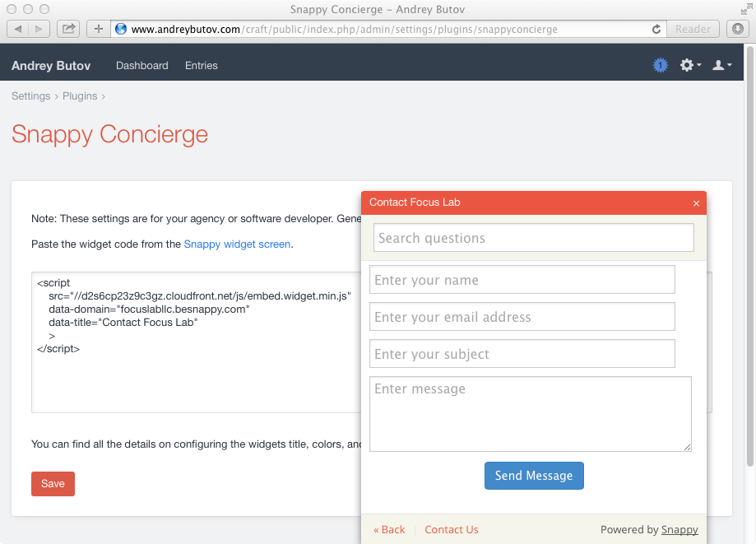
Task: Focus the Enter your name field
Action: [522, 279]
